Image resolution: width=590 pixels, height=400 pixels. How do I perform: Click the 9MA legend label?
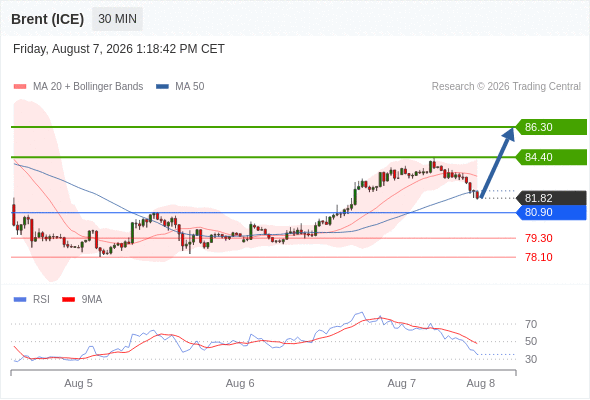coord(92,300)
